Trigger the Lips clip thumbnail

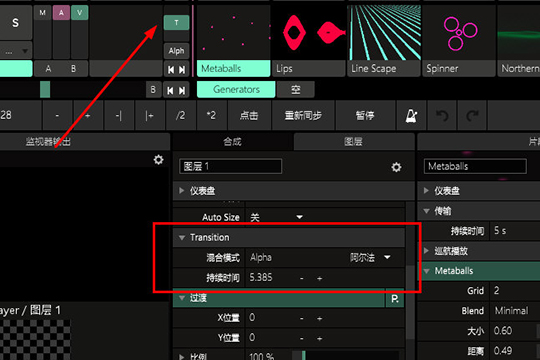point(309,33)
